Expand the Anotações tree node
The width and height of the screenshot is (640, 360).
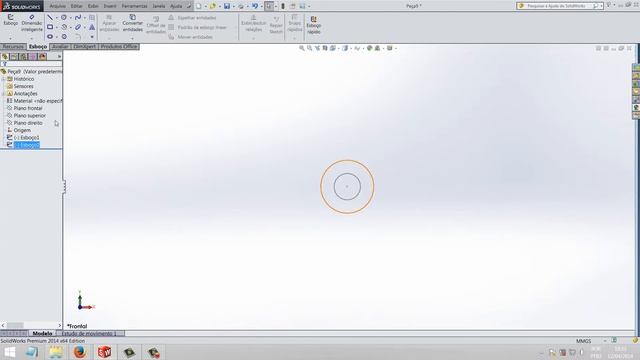(4, 94)
